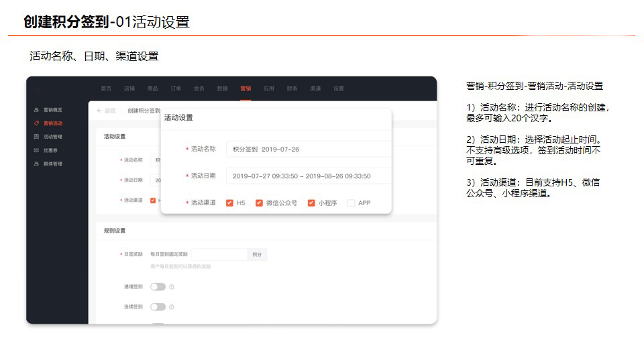644x362 pixels.
Task: Check the APP channel checkbox
Action: coord(351,202)
